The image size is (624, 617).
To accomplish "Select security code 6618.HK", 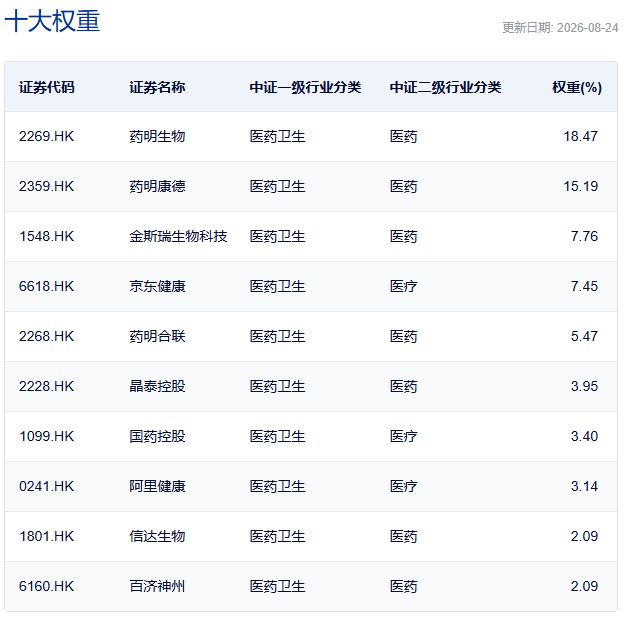I will [x=47, y=287].
